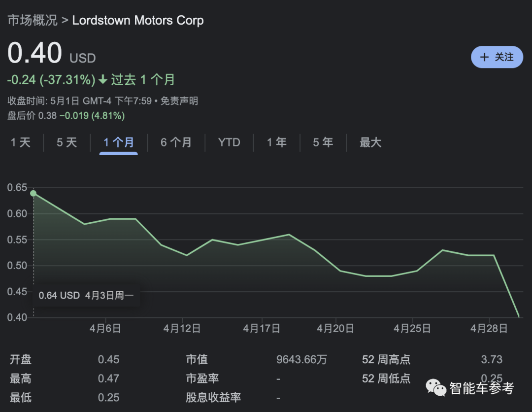Select the 最大 range tab
The width and height of the screenshot is (532, 412).
pos(370,143)
